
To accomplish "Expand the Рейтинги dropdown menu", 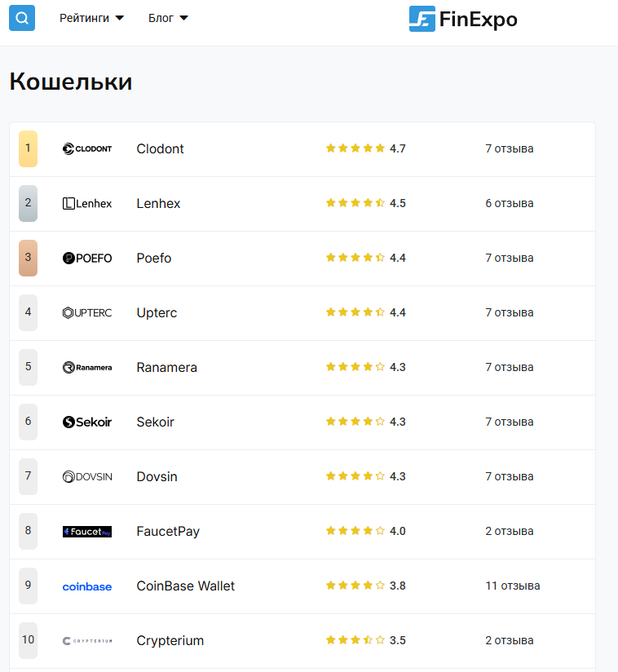I will [91, 18].
